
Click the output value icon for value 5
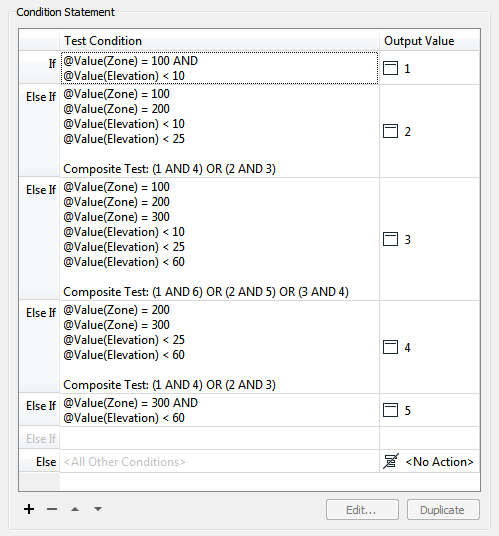pos(390,410)
